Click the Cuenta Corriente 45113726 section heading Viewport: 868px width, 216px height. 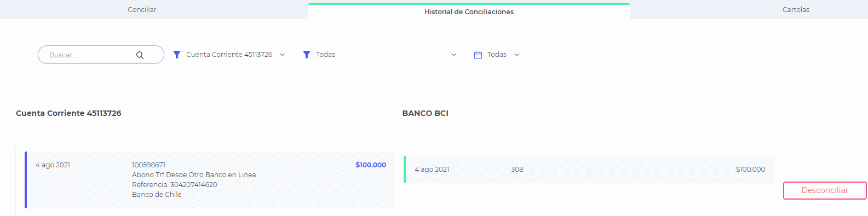[x=68, y=113]
